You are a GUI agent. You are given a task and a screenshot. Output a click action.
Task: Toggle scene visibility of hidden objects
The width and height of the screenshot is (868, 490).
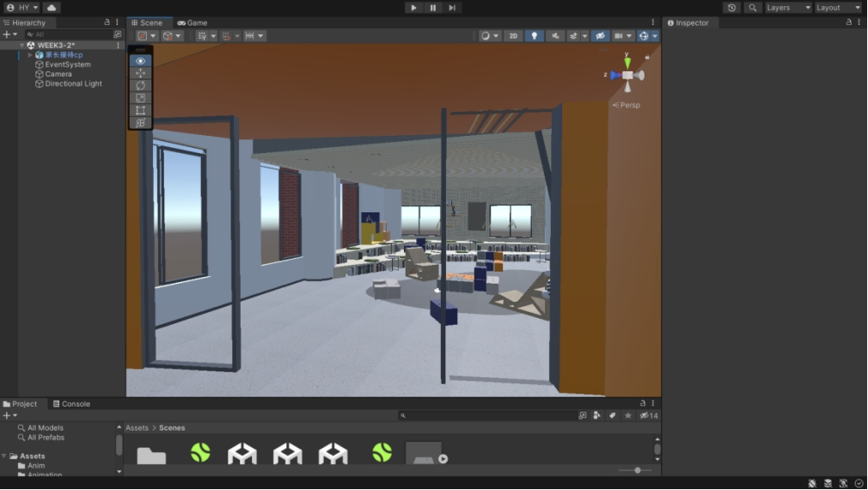click(x=601, y=36)
